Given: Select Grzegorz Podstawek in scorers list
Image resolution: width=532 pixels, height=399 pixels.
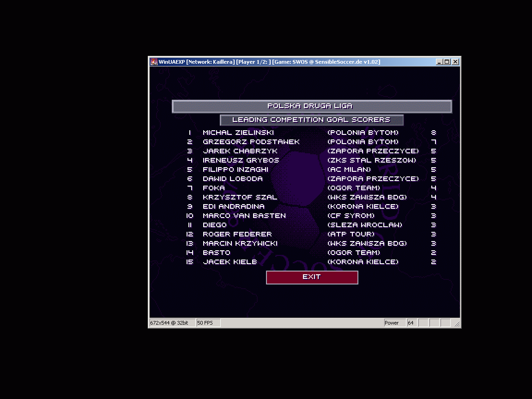Looking at the screenshot, I should click(251, 142).
